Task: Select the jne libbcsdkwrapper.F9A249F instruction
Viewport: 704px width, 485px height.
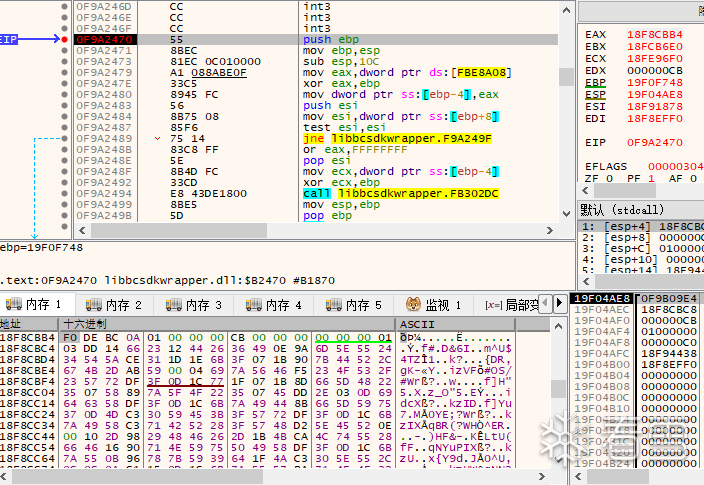Action: pos(397,138)
